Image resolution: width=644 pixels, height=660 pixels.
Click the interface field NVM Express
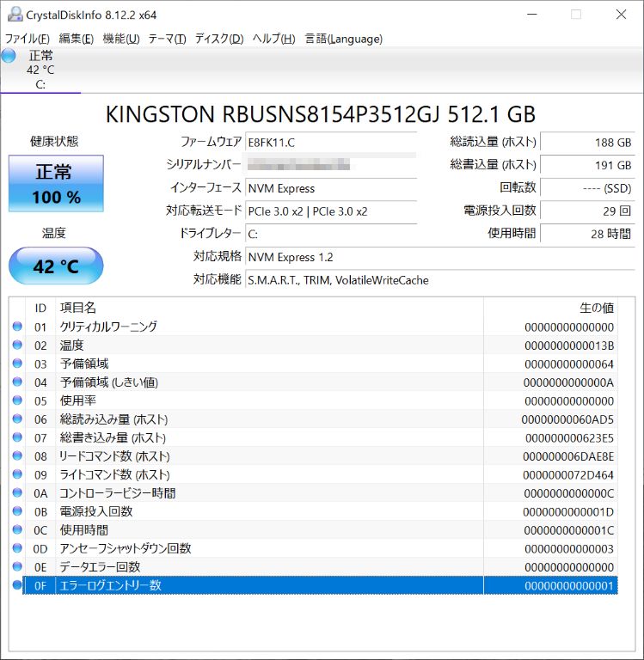pos(331,188)
